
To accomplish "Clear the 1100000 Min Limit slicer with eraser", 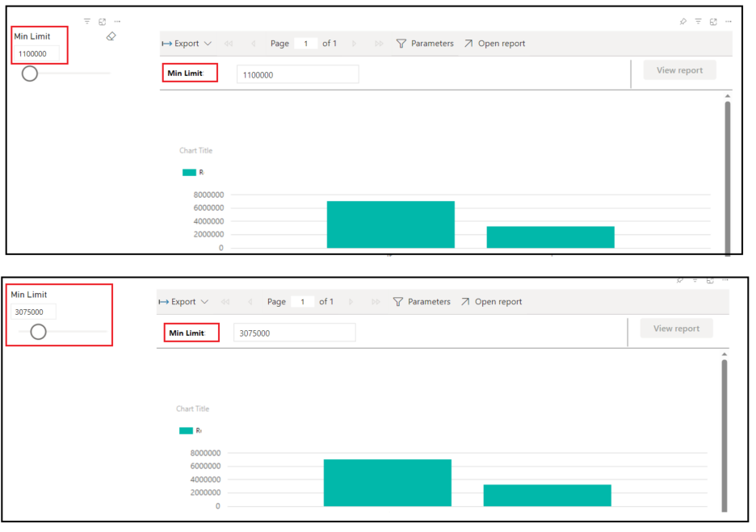I will click(x=111, y=36).
